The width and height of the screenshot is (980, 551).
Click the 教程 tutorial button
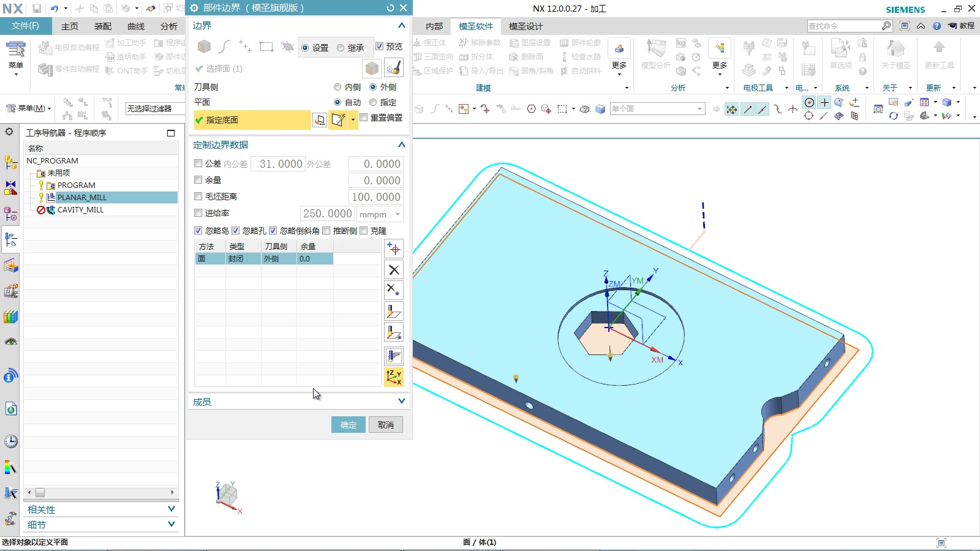(x=962, y=26)
